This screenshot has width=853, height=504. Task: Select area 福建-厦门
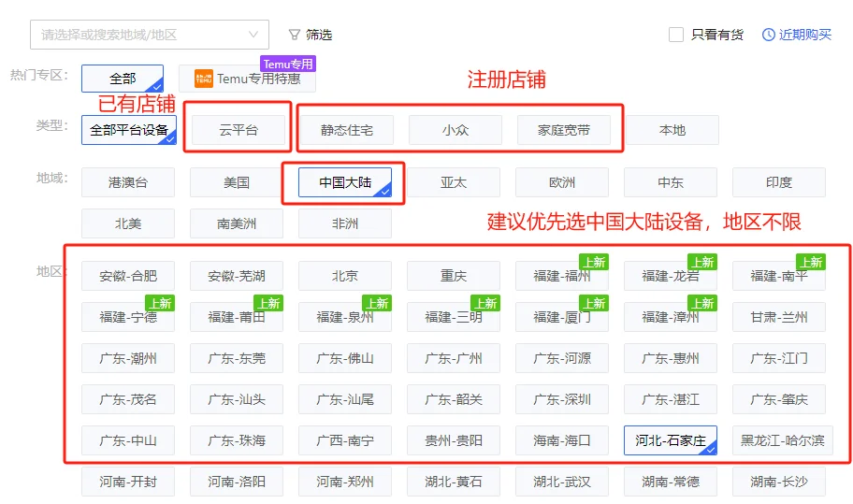click(x=562, y=317)
